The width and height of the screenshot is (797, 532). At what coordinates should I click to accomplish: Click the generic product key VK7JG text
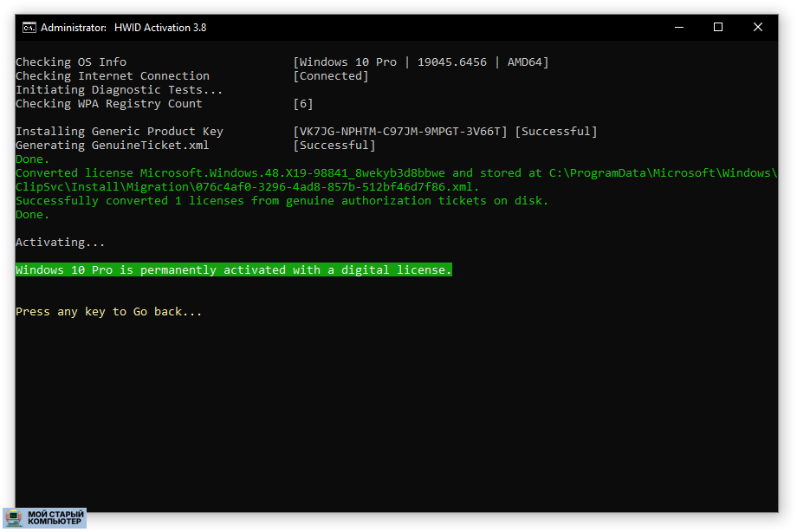[400, 132]
